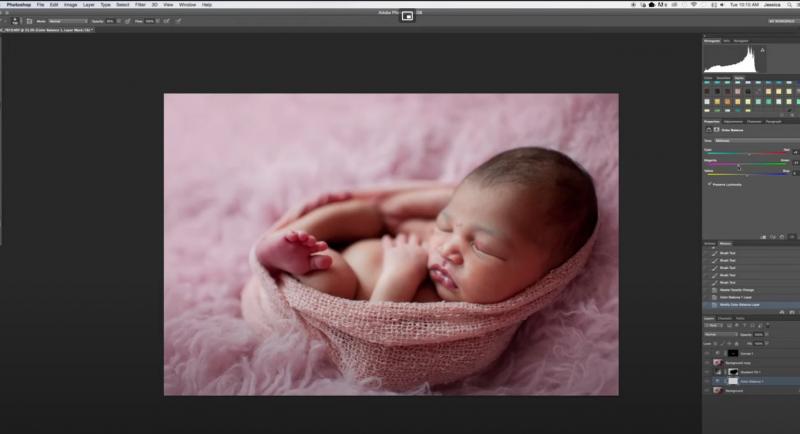Toggle visibility of the Curves 1 layer
This screenshot has width=800, height=434.
click(x=708, y=353)
